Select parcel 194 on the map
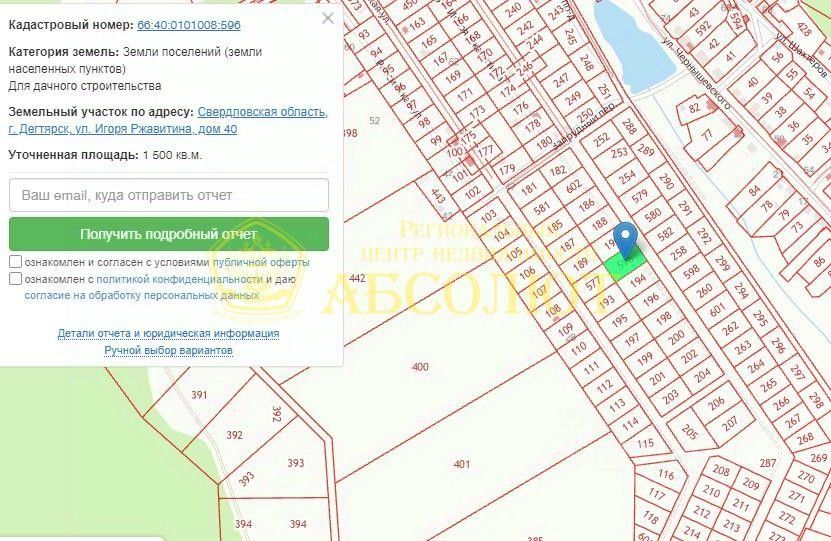Screen dimensions: 831x541 click(638, 279)
